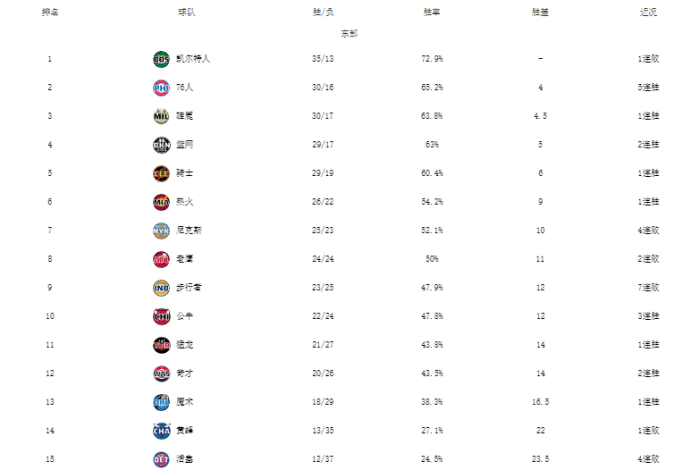Click the Toronto Raptors logo
Image resolution: width=700 pixels, height=470 pixels.
(x=162, y=345)
